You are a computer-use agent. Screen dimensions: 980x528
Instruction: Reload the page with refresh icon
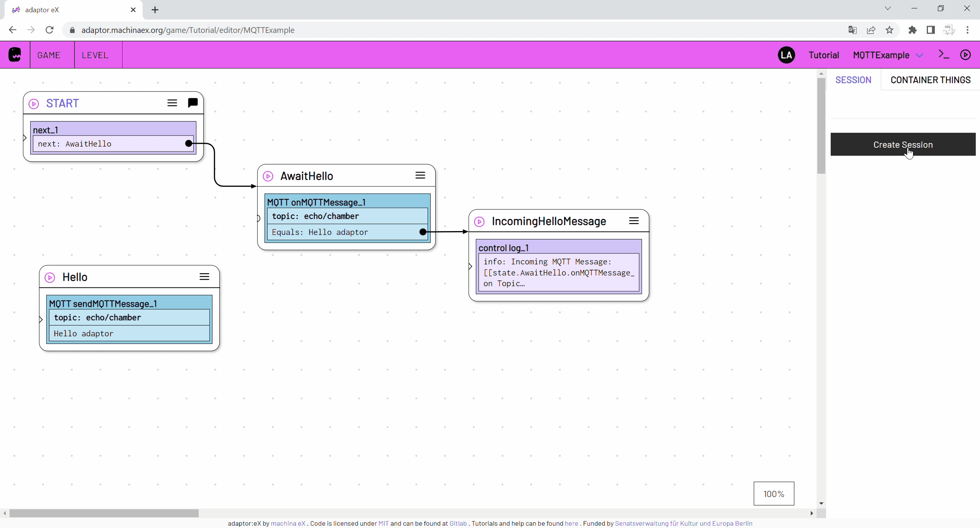pyautogui.click(x=49, y=30)
